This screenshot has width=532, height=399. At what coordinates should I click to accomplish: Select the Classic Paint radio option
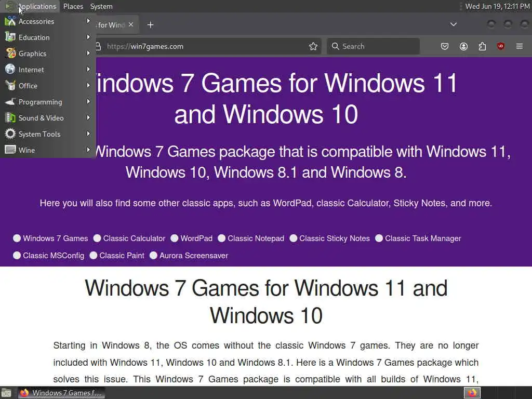click(94, 255)
